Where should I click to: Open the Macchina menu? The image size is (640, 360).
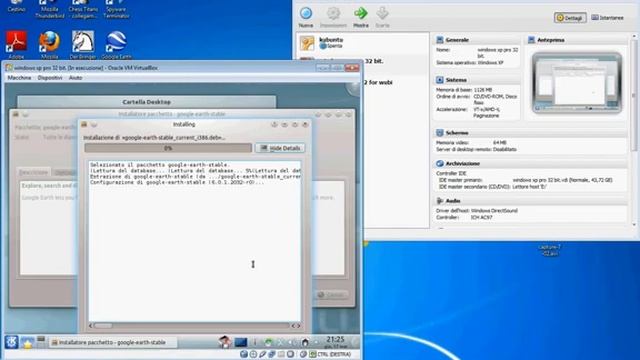coord(19,78)
